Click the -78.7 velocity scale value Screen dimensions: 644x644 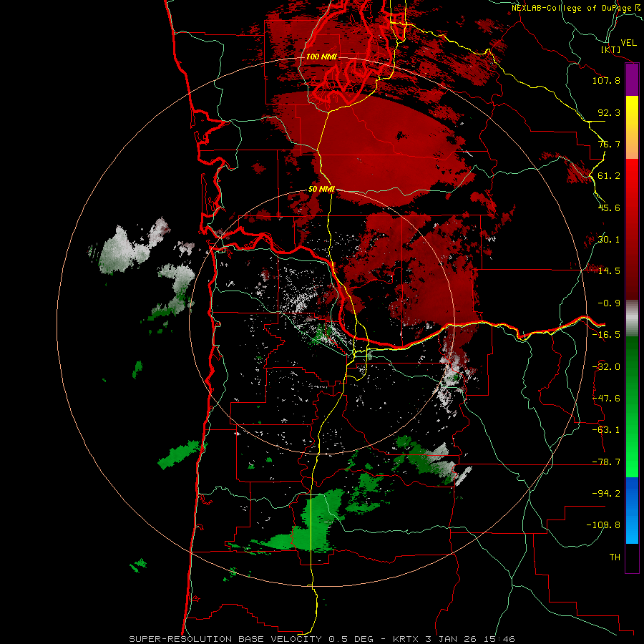click(606, 462)
